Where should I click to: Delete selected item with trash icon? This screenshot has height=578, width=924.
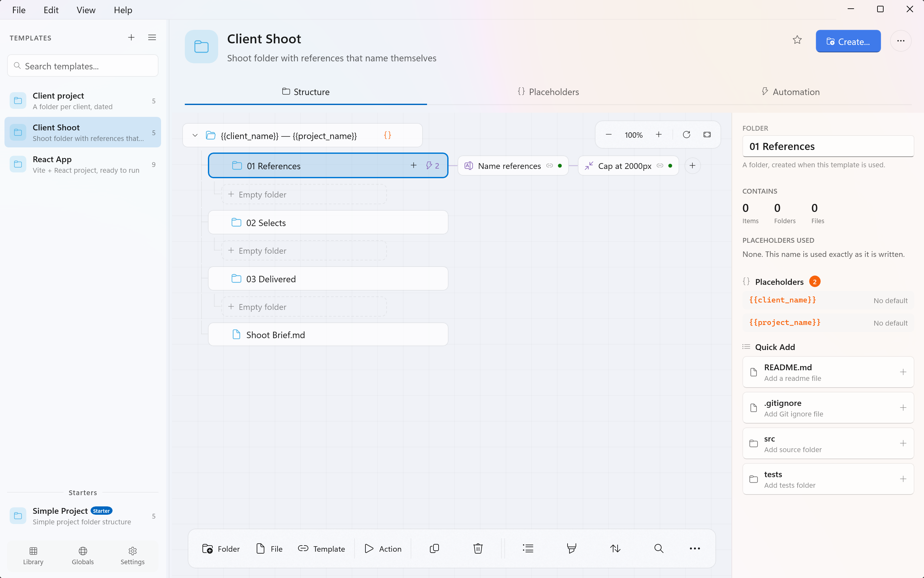[478, 548]
